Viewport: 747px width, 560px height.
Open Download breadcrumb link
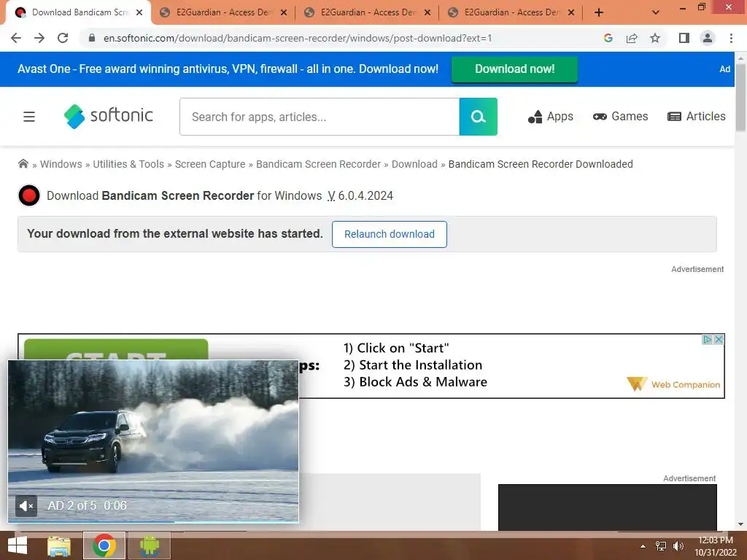[x=414, y=164]
